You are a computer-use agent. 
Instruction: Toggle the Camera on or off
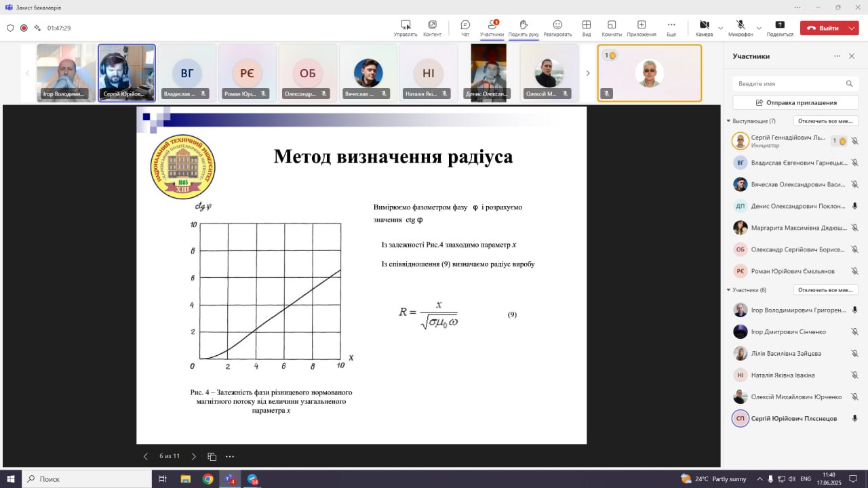point(704,25)
